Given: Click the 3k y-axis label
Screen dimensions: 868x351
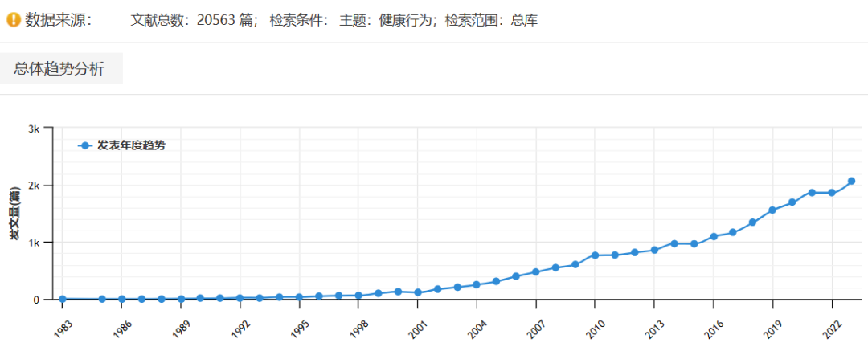Looking at the screenshot, I should [x=33, y=129].
